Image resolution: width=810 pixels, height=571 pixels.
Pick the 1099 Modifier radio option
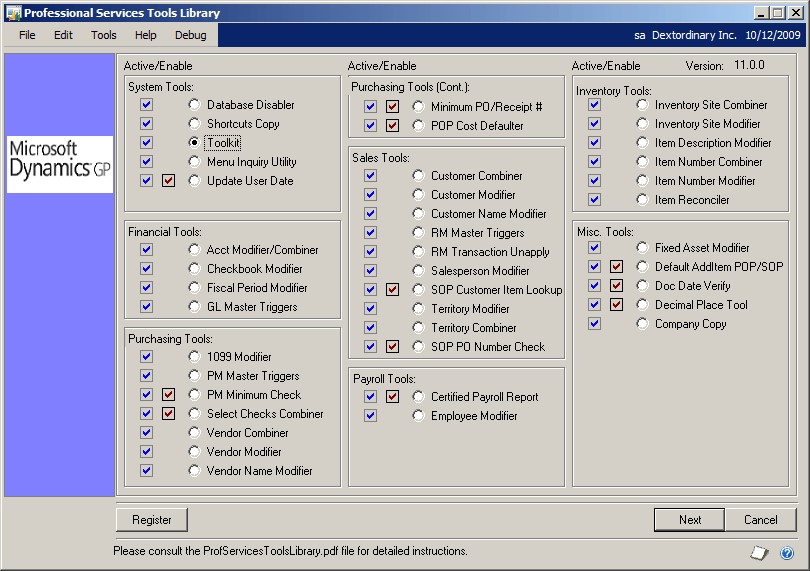[194, 357]
